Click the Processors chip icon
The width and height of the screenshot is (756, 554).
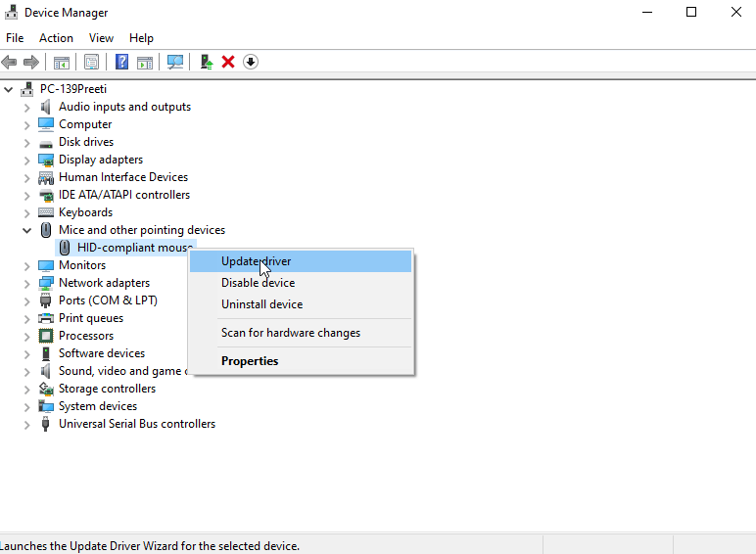click(46, 336)
